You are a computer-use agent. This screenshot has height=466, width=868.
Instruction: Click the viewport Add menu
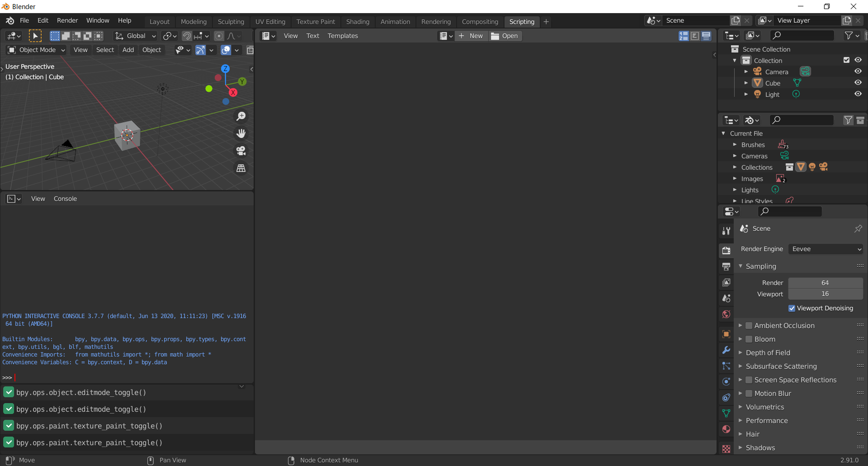coord(128,50)
